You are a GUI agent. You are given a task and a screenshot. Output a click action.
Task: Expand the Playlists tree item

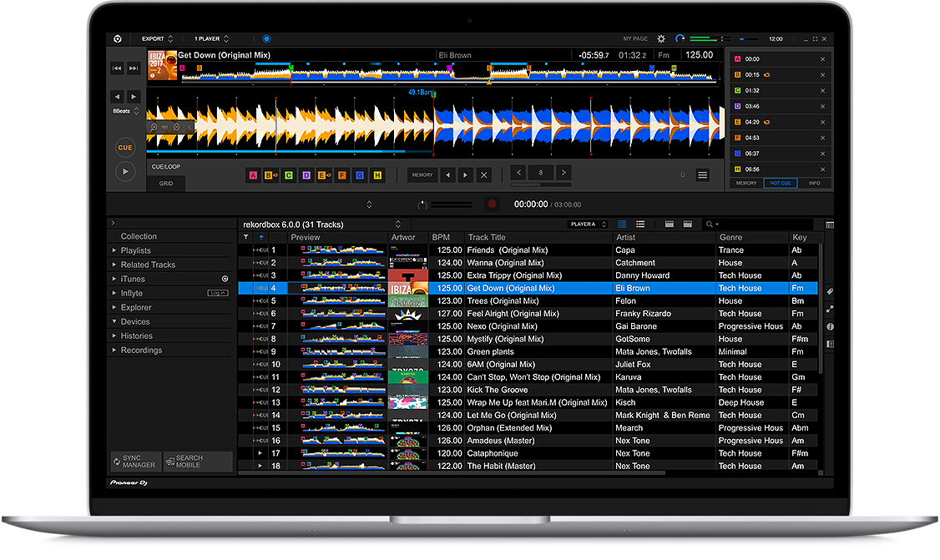click(114, 250)
